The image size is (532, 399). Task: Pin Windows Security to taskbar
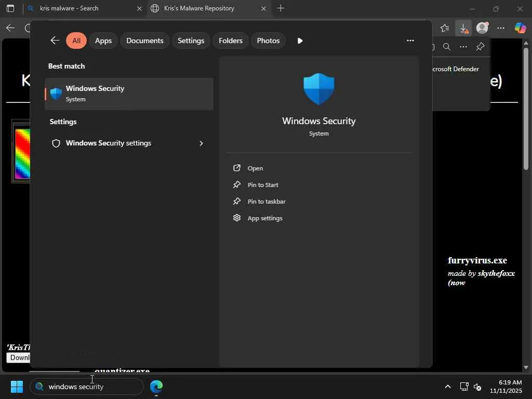click(267, 202)
